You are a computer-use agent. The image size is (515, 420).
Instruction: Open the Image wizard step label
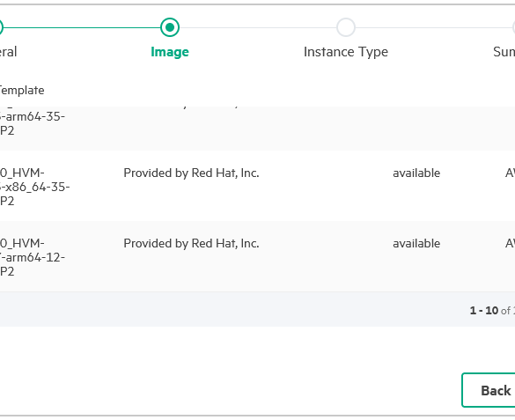point(170,52)
